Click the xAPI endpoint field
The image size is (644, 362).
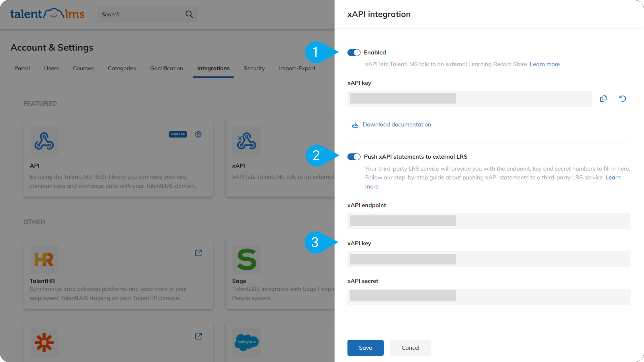489,221
